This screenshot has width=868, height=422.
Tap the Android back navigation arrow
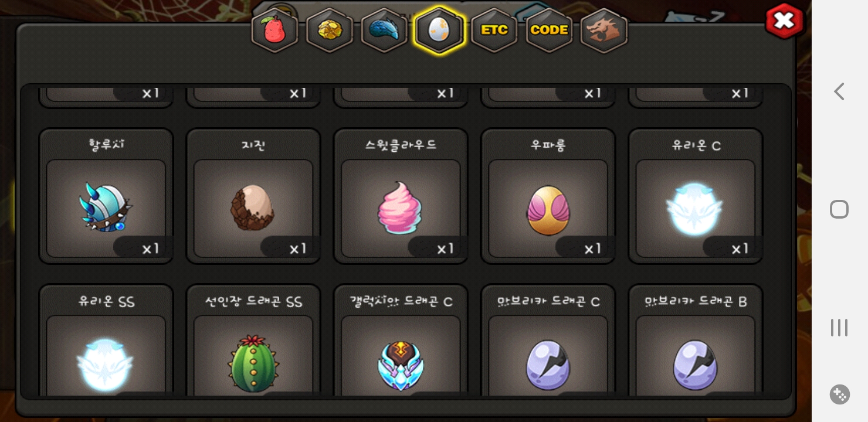coord(839,91)
